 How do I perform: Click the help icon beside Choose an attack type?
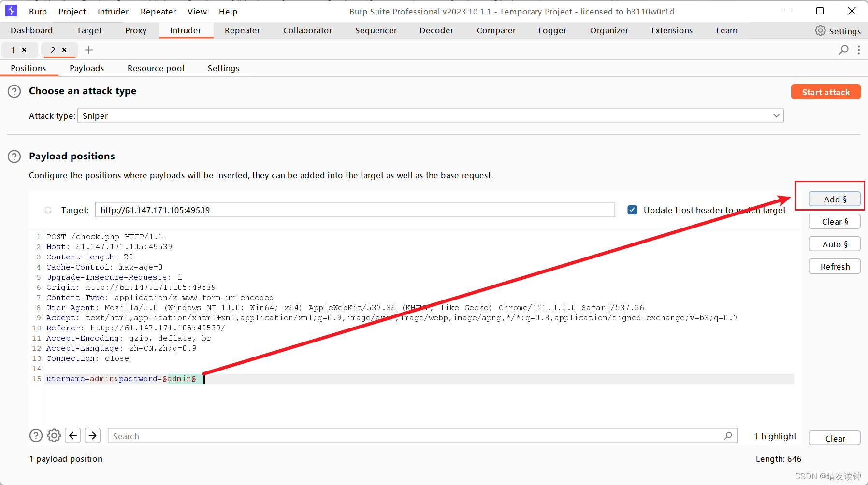pos(14,91)
